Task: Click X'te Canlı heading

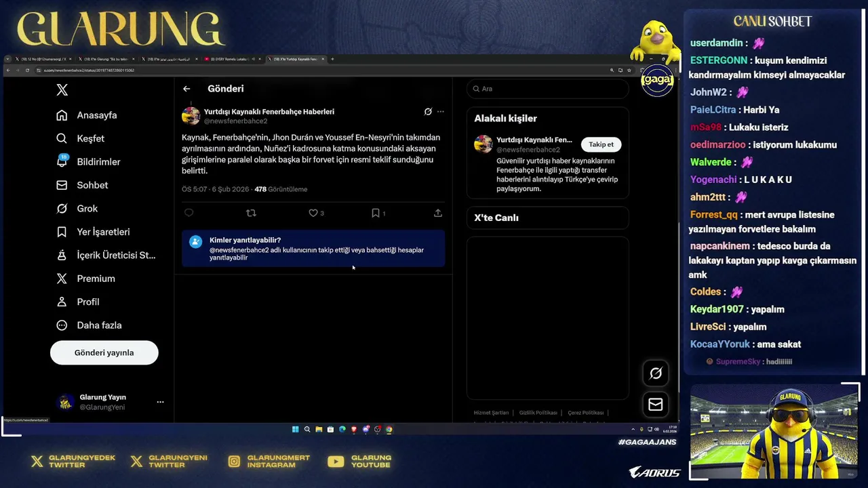Action: pos(496,218)
